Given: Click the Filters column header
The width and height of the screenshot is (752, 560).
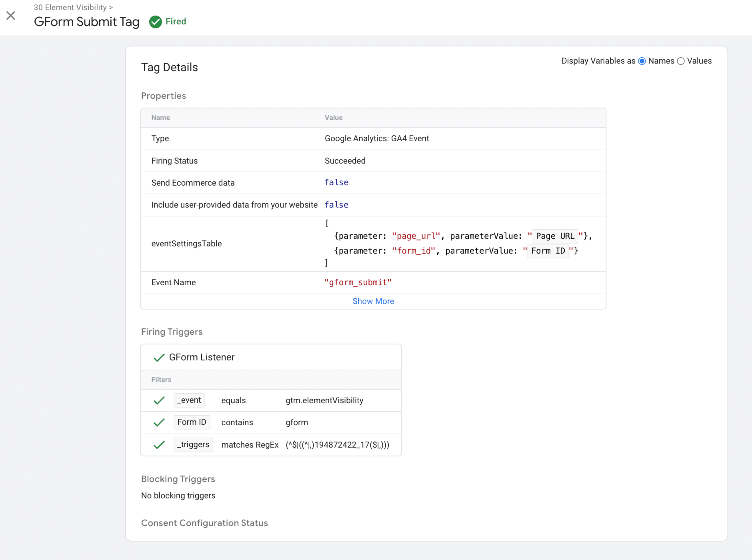Looking at the screenshot, I should click(161, 380).
